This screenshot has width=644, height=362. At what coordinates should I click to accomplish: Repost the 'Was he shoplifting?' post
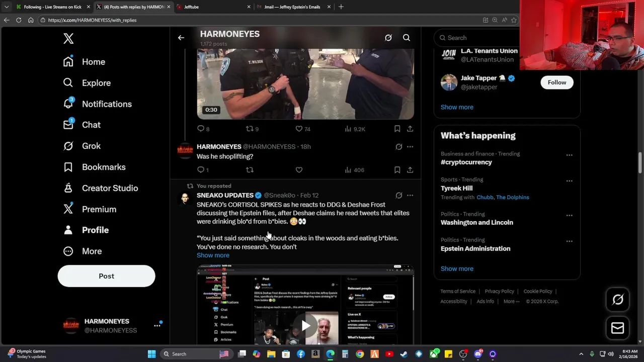pyautogui.click(x=249, y=170)
